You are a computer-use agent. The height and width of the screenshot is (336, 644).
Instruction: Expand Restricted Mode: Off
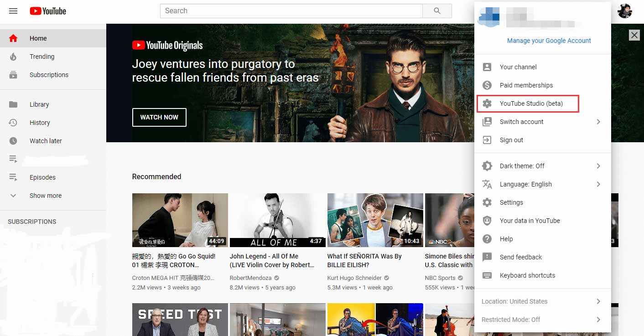pos(543,320)
